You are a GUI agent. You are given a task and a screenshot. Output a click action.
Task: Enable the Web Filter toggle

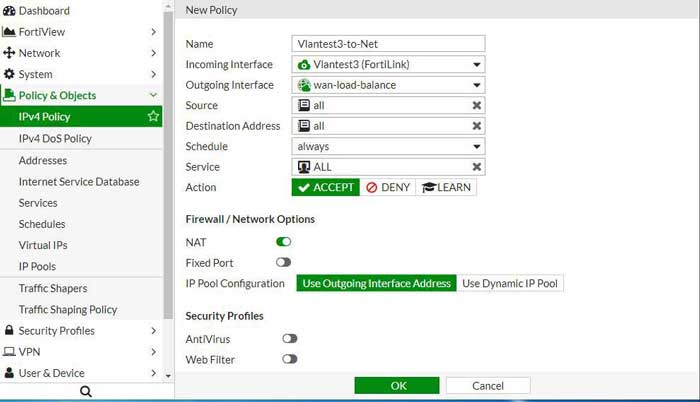[290, 359]
